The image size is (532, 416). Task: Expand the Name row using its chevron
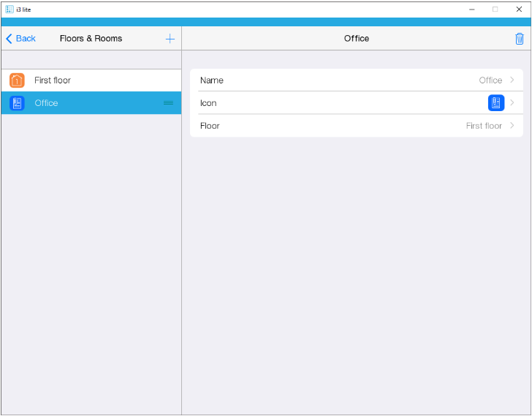512,80
